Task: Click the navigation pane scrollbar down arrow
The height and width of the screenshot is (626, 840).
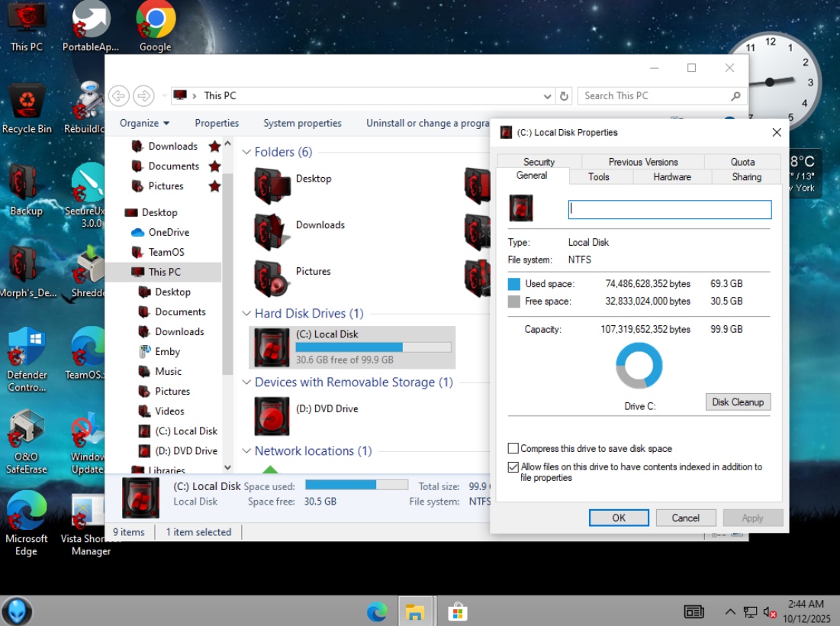Action: (x=227, y=467)
